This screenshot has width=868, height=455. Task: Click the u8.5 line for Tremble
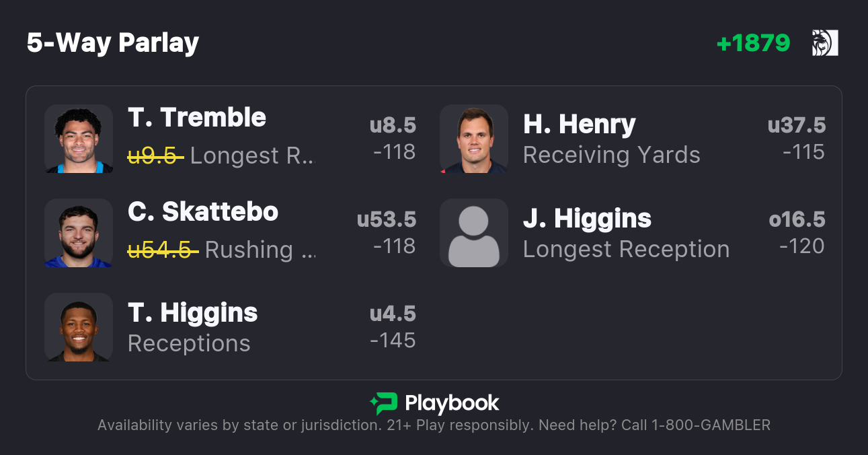pos(393,125)
